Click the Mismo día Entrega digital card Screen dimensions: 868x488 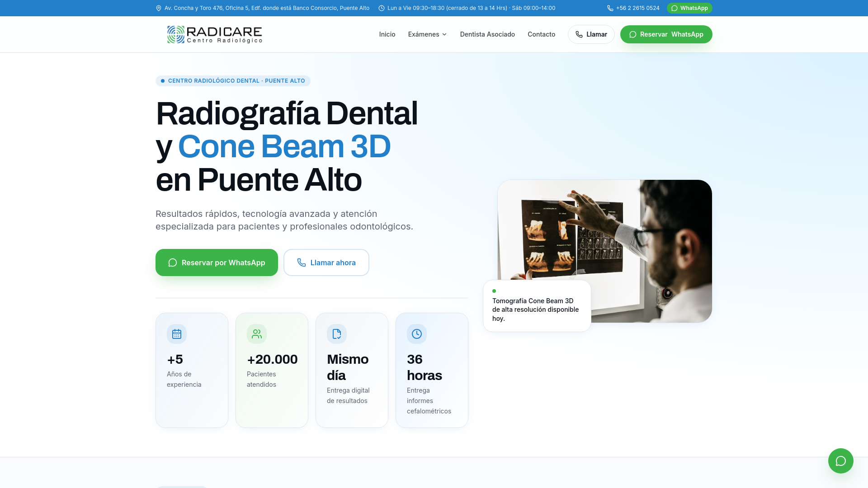[352, 370]
